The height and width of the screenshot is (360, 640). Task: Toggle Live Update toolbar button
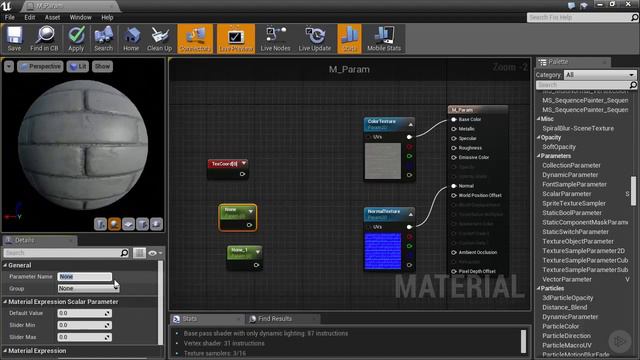(315, 39)
